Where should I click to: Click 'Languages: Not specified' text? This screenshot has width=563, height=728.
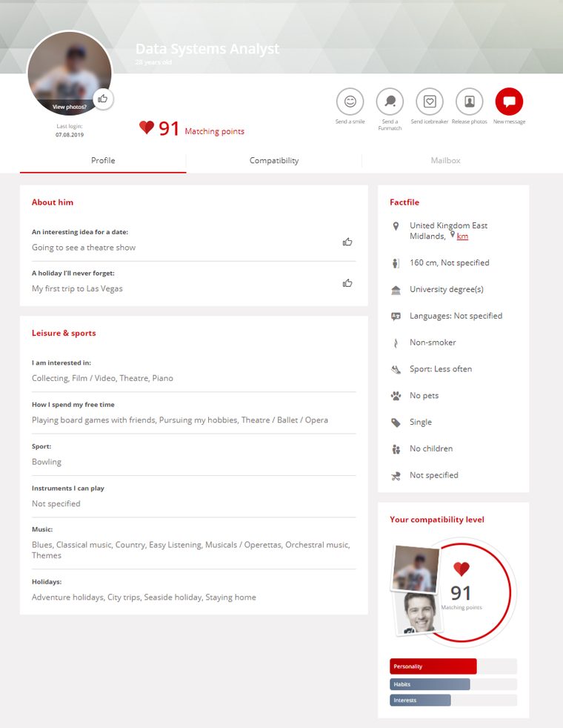456,316
